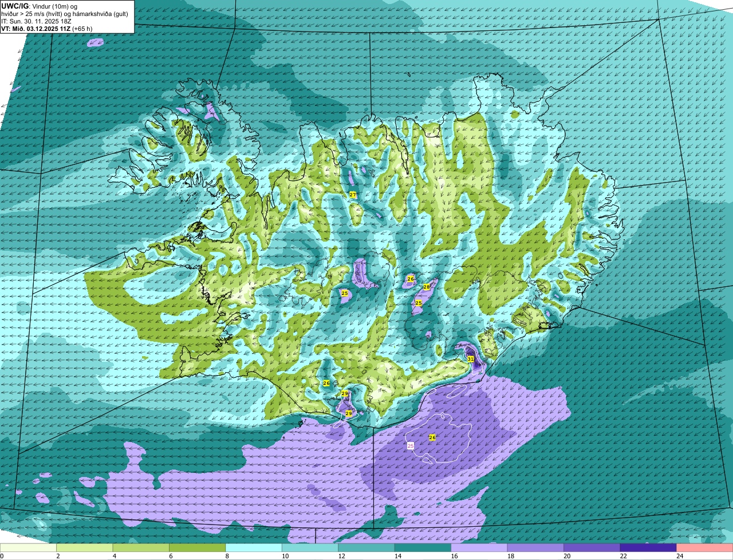
Task: Click the yellow 26 label inside the white contour
Action: click(432, 437)
